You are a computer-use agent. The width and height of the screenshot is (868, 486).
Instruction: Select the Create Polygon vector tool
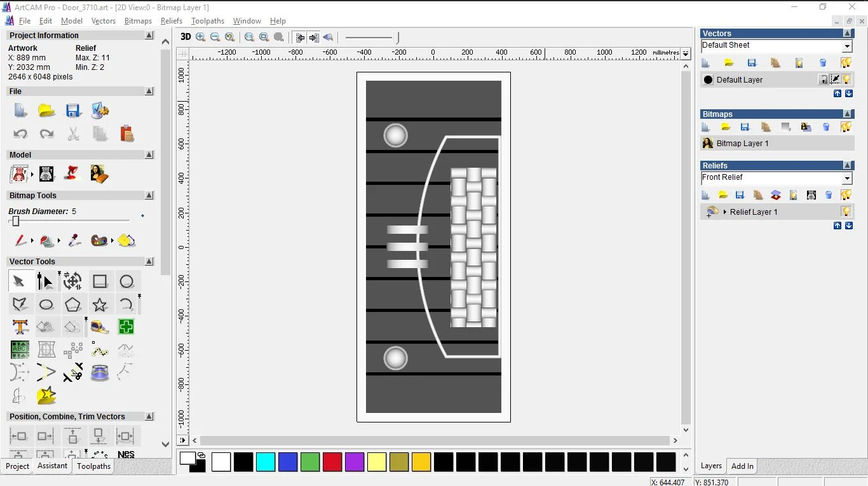(73, 305)
